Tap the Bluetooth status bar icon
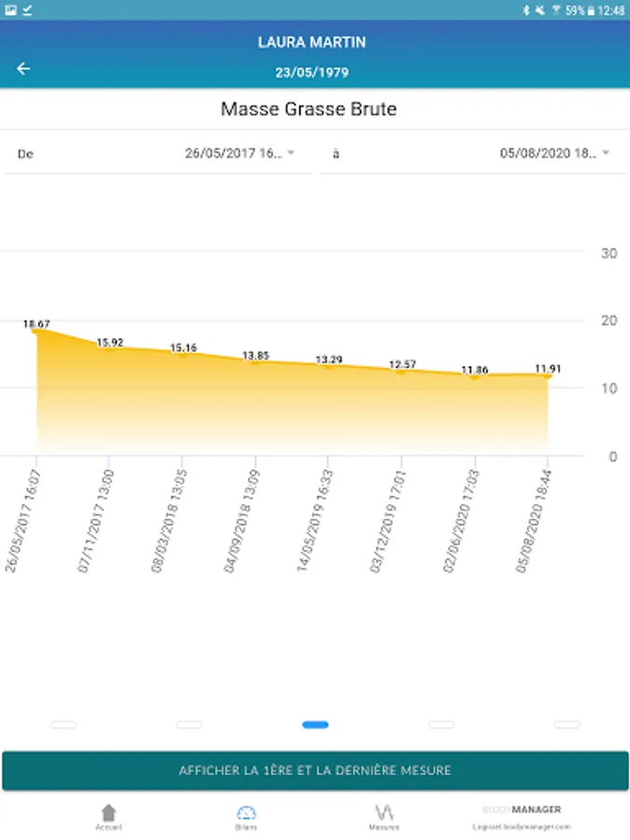 coord(526,9)
